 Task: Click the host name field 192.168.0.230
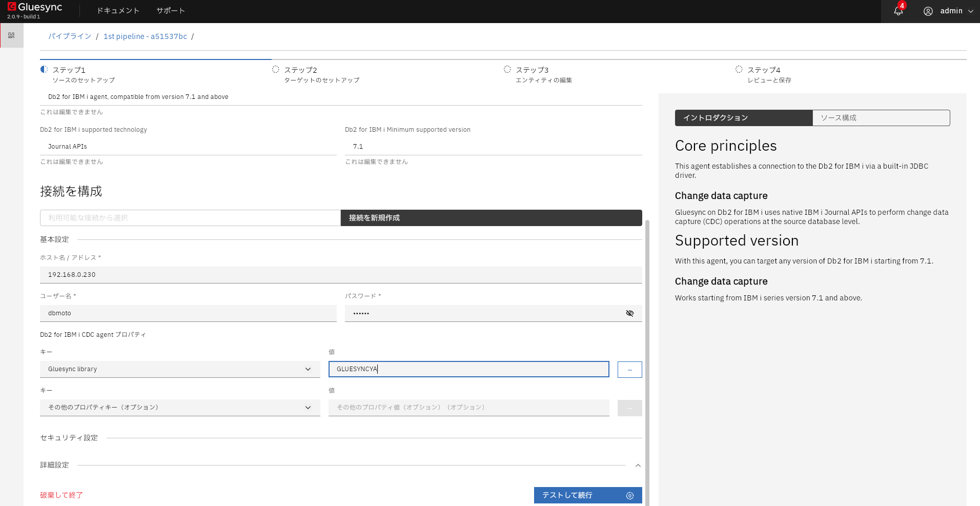click(341, 275)
